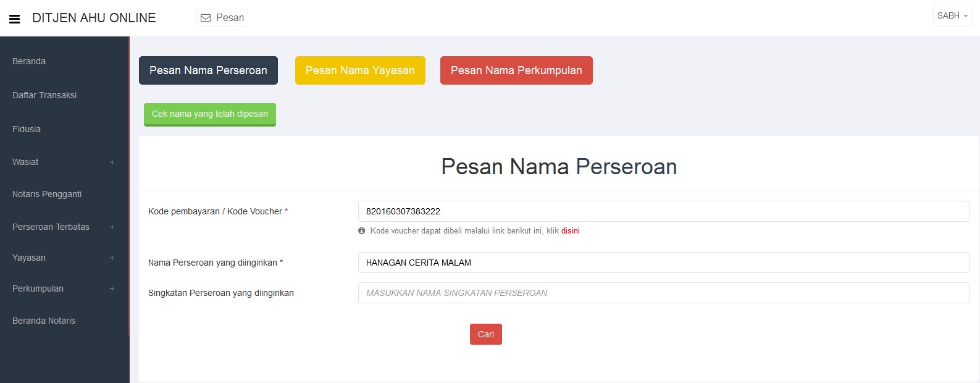
Task: Open Fidusia in the sidebar
Action: point(27,129)
